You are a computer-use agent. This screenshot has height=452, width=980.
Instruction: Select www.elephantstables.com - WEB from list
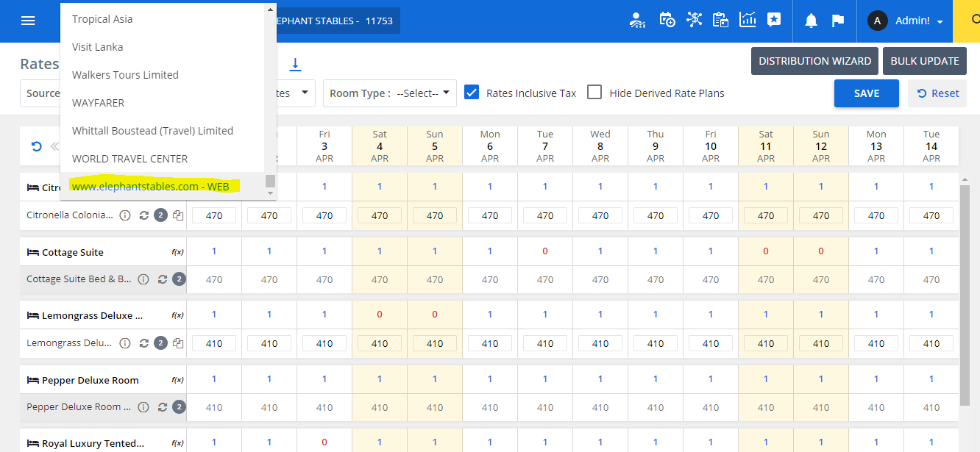[150, 187]
